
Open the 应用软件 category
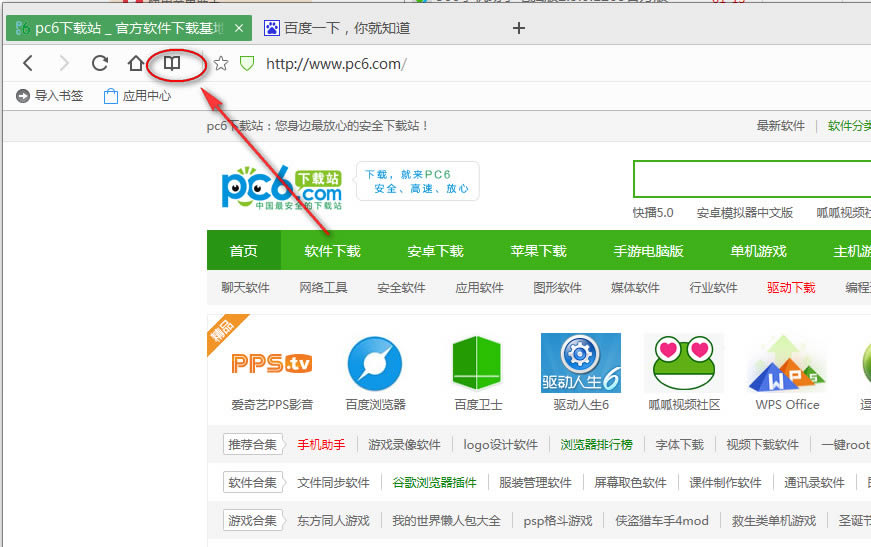pyautogui.click(x=479, y=288)
